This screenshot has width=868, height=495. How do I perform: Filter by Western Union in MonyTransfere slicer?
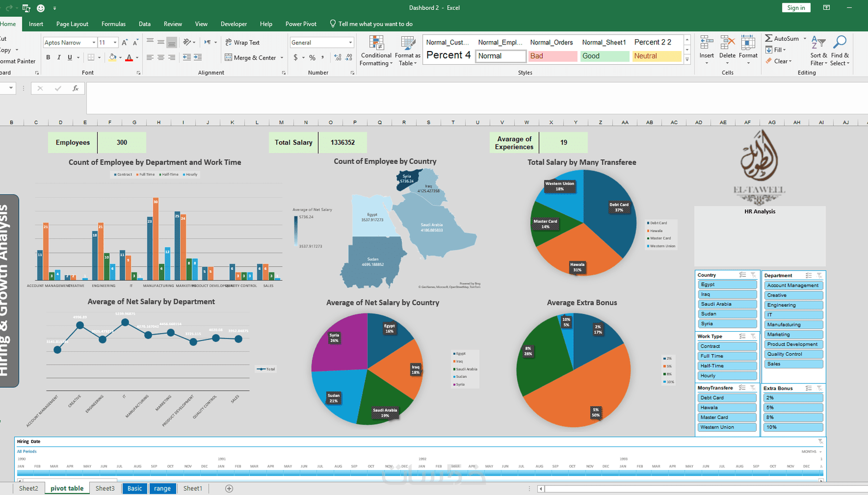tap(727, 427)
